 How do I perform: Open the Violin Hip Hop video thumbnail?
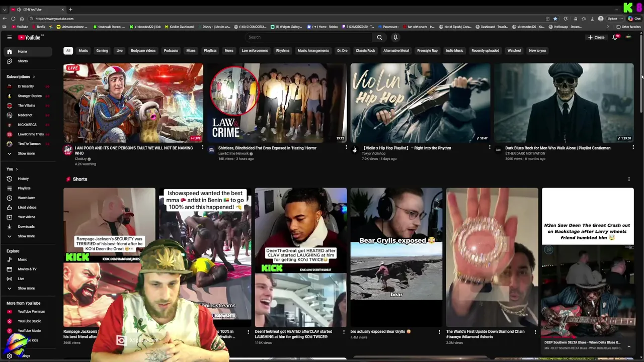click(x=420, y=103)
